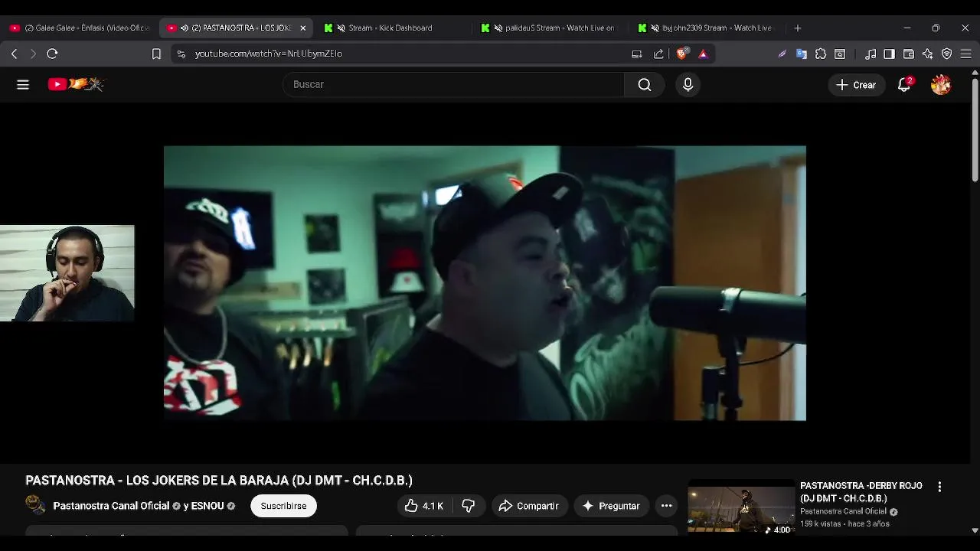Screen dimensions: 980x551
Task: Like the video with thumbs up
Action: pyautogui.click(x=424, y=506)
